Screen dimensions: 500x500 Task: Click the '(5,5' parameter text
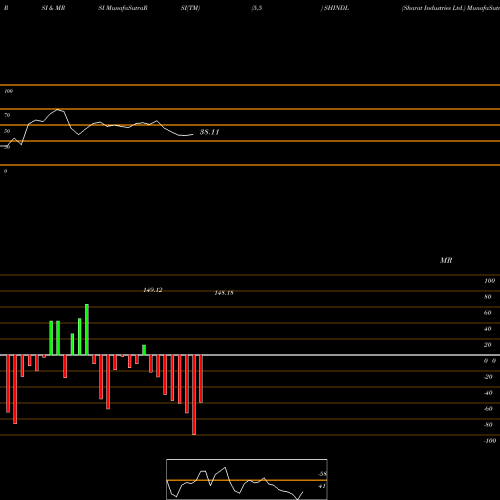coord(257,8)
